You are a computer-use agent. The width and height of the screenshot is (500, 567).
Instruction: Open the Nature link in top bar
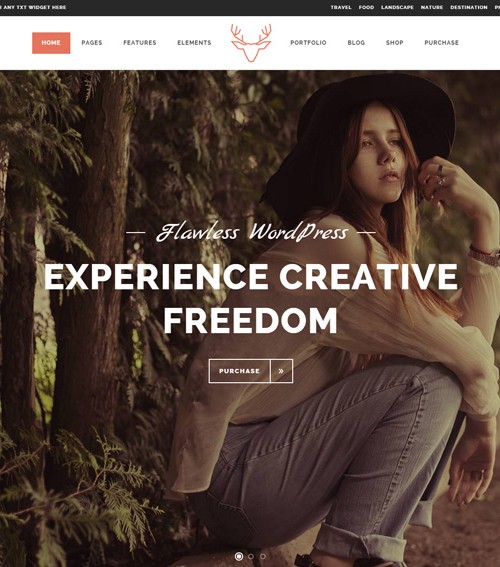[432, 7]
